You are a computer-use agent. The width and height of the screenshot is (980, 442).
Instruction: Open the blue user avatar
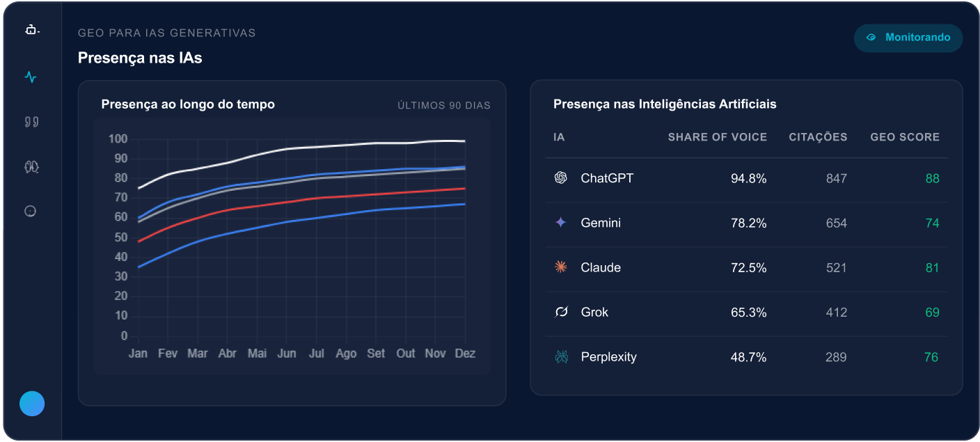[32, 404]
